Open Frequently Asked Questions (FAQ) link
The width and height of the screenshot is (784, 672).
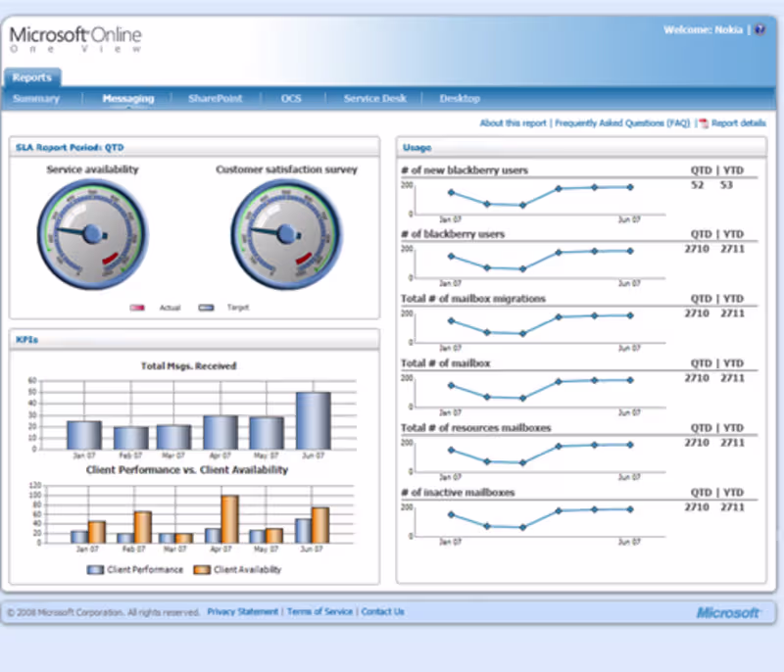pyautogui.click(x=622, y=122)
